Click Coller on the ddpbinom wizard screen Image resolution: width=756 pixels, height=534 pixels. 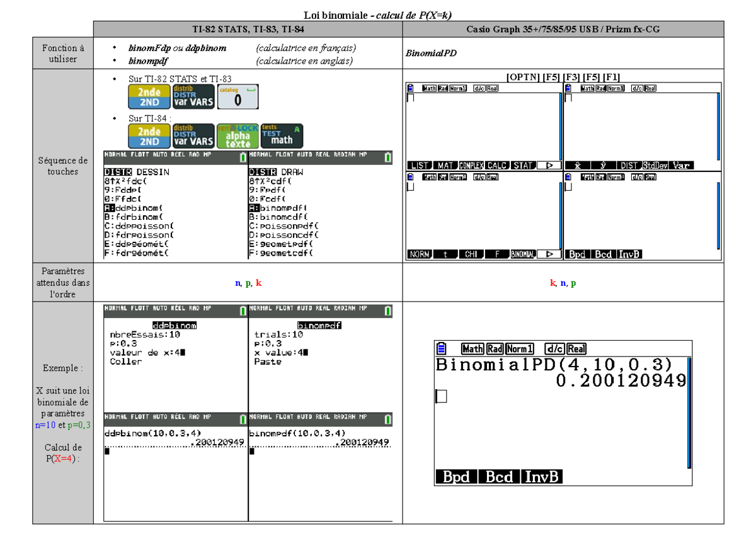pos(125,362)
